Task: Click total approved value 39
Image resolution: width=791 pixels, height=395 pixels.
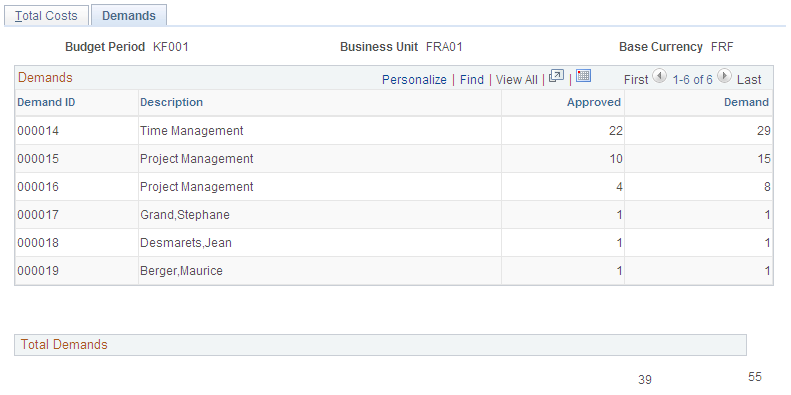Action: (x=645, y=380)
